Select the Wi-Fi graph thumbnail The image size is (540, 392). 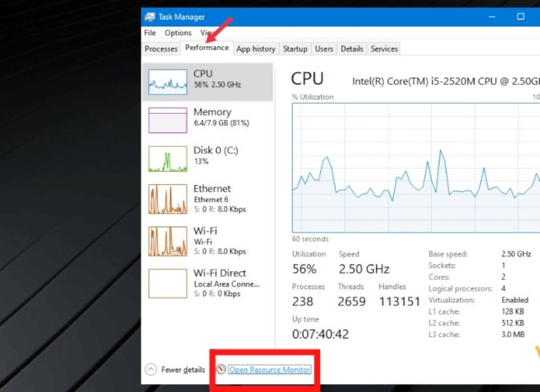click(x=168, y=241)
